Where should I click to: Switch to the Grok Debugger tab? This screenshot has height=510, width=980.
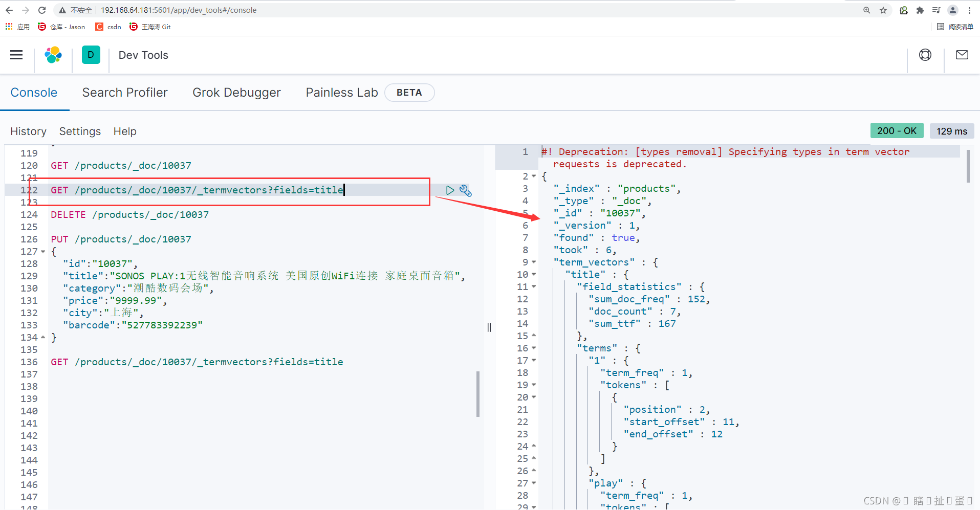pos(236,93)
